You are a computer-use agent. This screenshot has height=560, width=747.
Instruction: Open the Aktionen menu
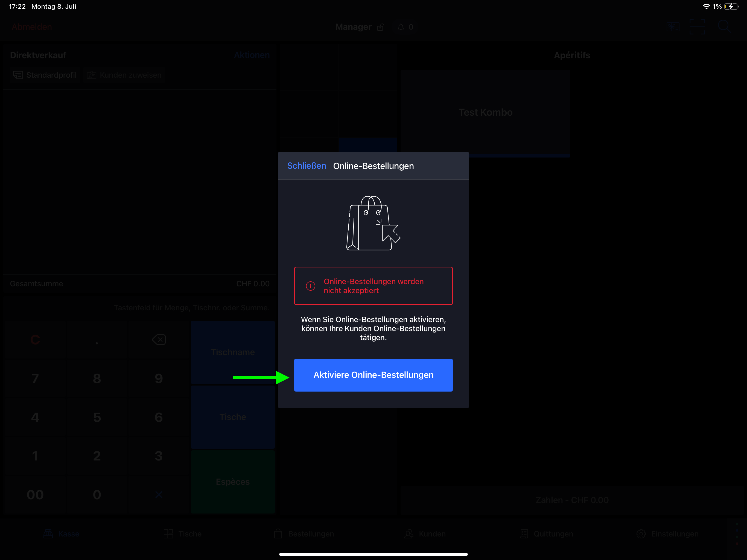[252, 55]
